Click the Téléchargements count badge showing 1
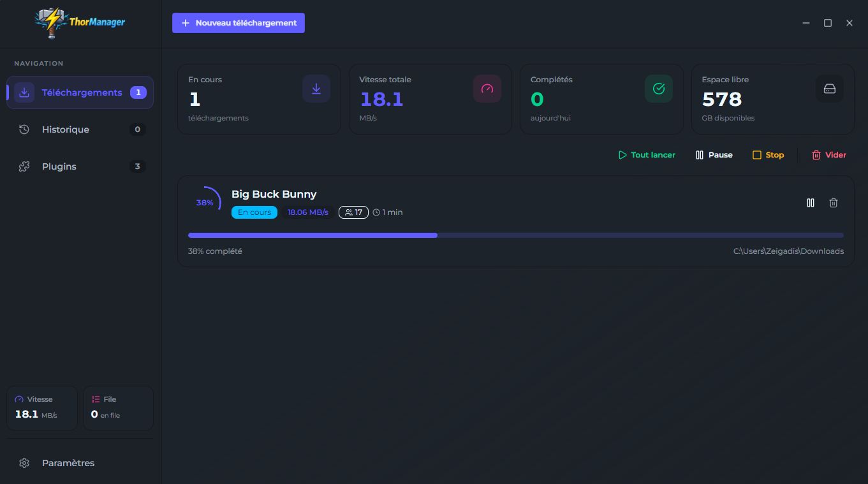Viewport: 868px width, 484px height. pos(138,92)
